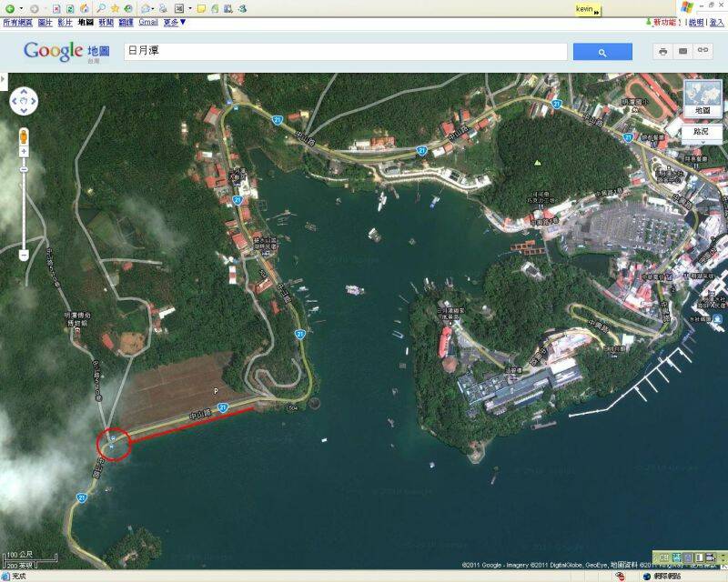Expand the left side panel arrow
Image resolution: width=728 pixels, height=582 pixels.
(x=4, y=79)
